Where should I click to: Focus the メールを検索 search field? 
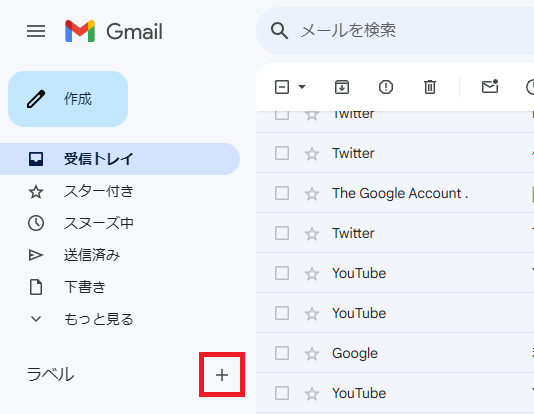click(x=395, y=31)
